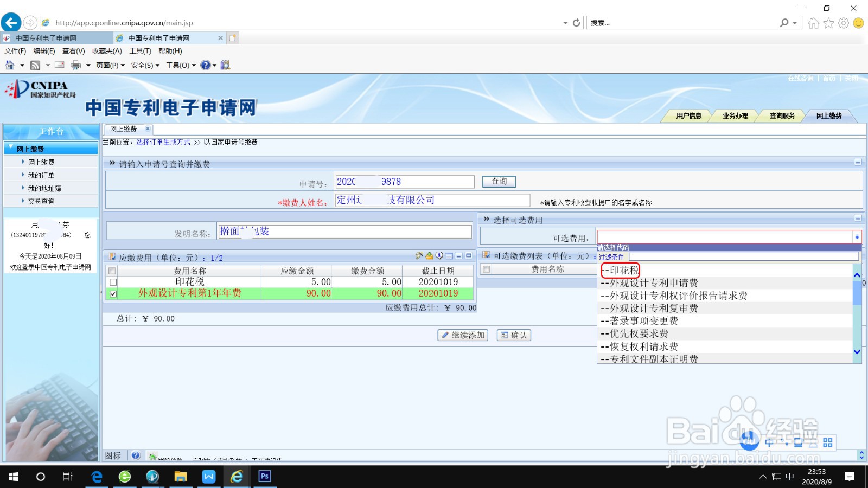
Task: Collapse the 请输入申请号查询并缴费 section
Action: pos(858,162)
